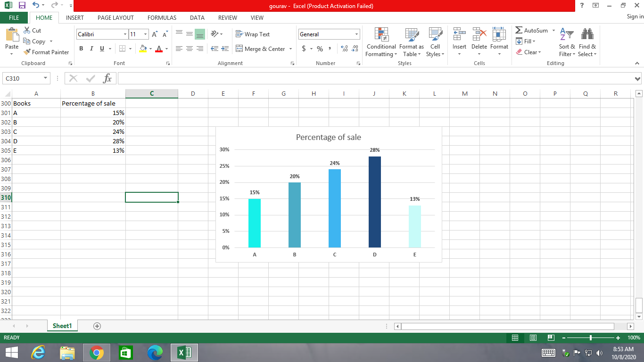Align text to the right

(200, 49)
